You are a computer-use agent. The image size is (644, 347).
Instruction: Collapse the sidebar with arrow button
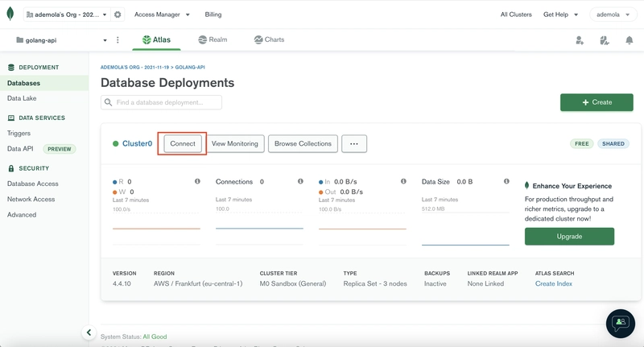89,333
